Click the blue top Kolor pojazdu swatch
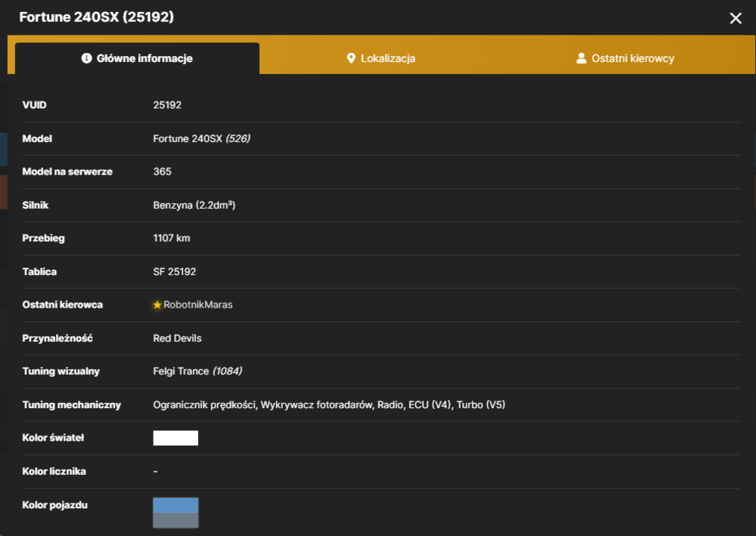This screenshot has height=536, width=756. 175,505
